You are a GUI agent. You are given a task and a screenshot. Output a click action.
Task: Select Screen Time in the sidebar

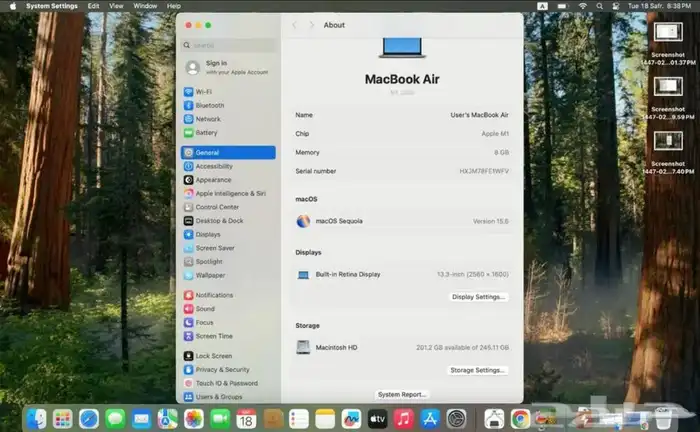click(228, 336)
